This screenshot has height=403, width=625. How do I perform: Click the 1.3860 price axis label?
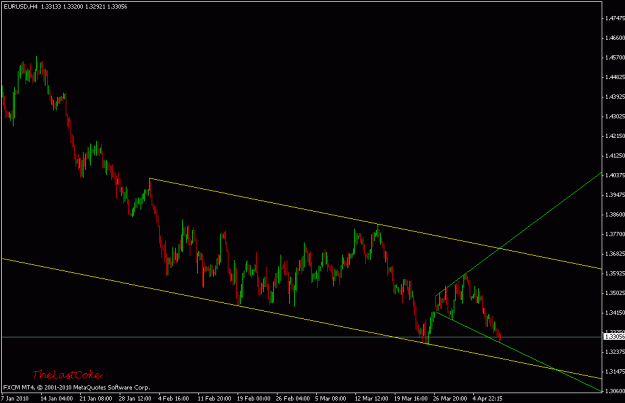615,214
